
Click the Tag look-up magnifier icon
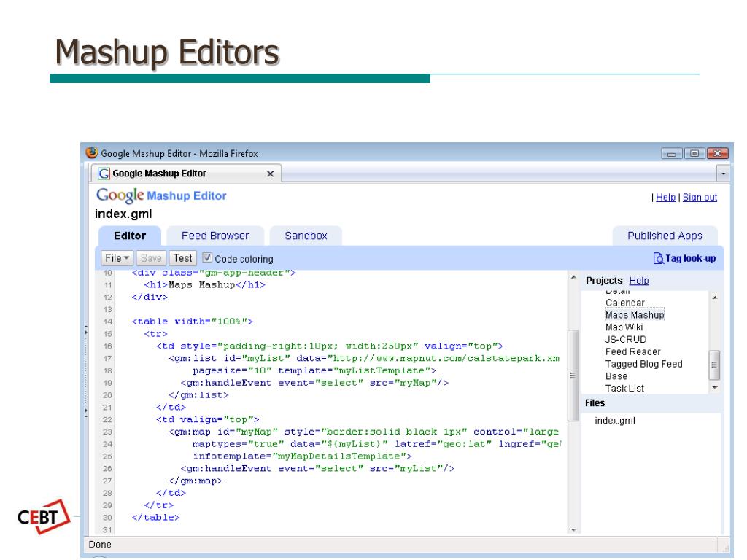(658, 258)
